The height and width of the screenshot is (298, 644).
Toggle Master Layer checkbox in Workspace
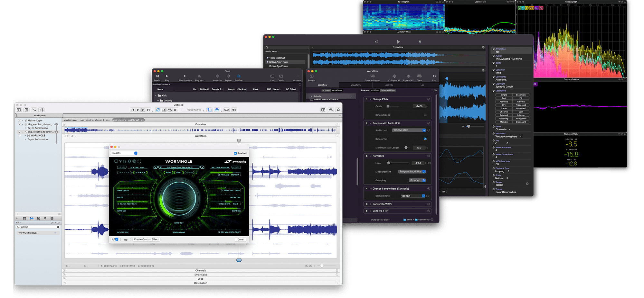pyautogui.click(x=20, y=121)
